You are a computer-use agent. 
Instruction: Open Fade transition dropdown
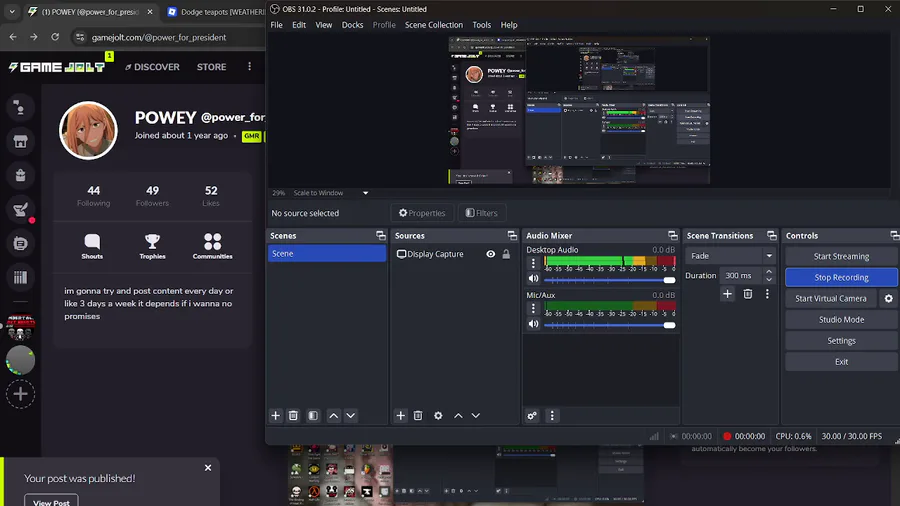click(x=730, y=256)
